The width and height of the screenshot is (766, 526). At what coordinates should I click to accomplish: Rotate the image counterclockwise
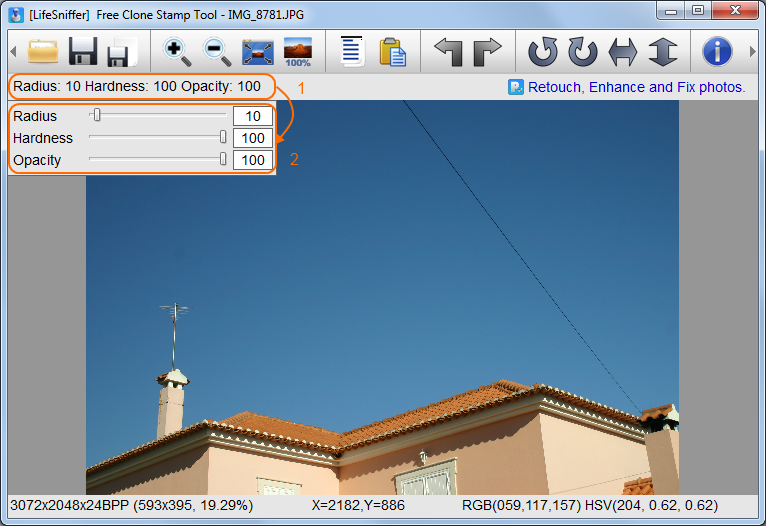coord(543,51)
